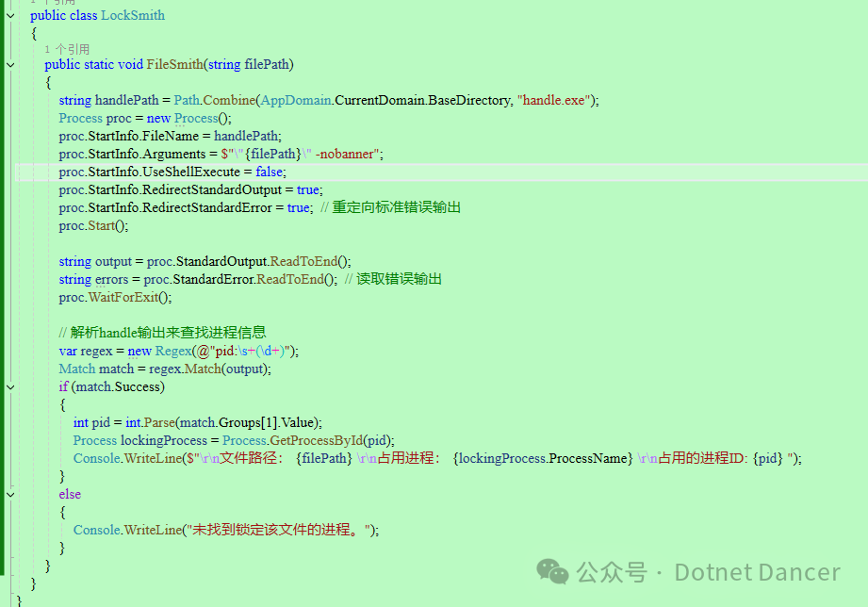Select the Regex class name in code

click(174, 351)
